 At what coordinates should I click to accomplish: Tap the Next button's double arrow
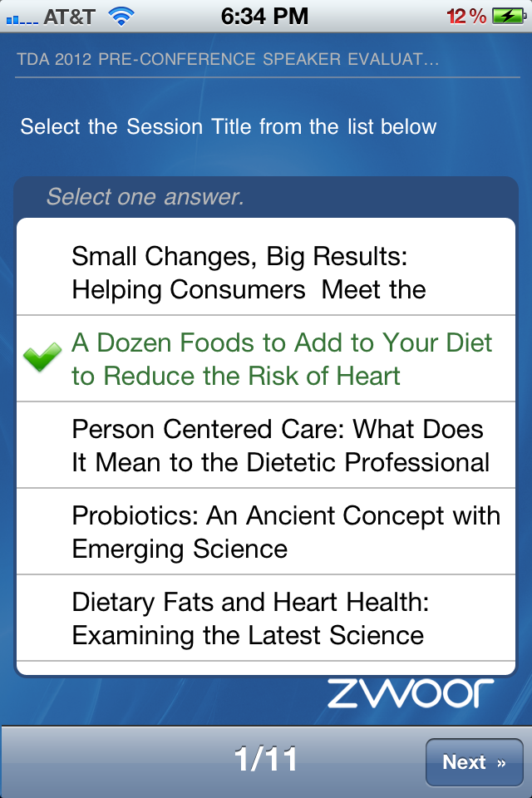coord(500,763)
